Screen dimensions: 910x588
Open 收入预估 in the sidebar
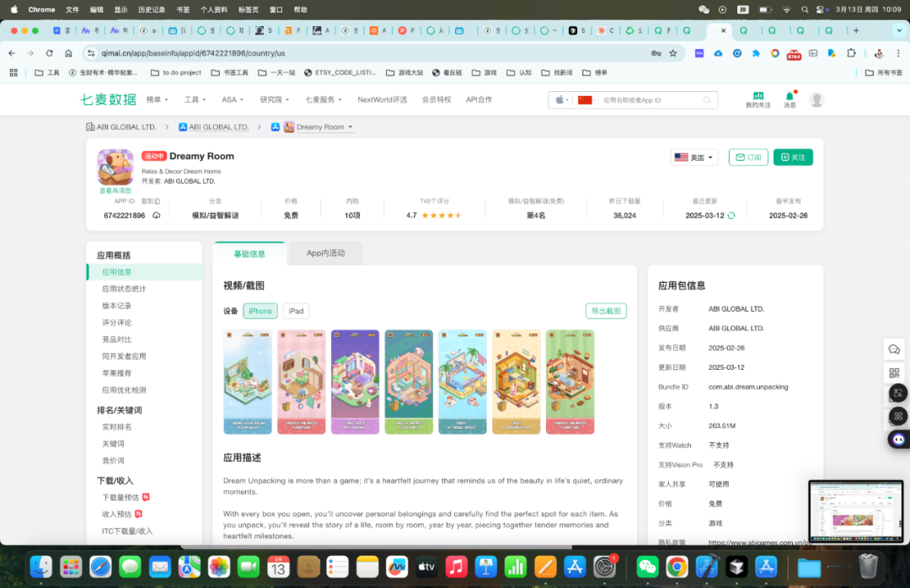pos(116,514)
